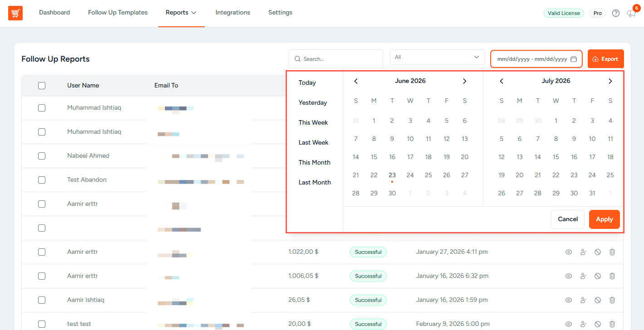Click the Pro badge

pyautogui.click(x=598, y=13)
